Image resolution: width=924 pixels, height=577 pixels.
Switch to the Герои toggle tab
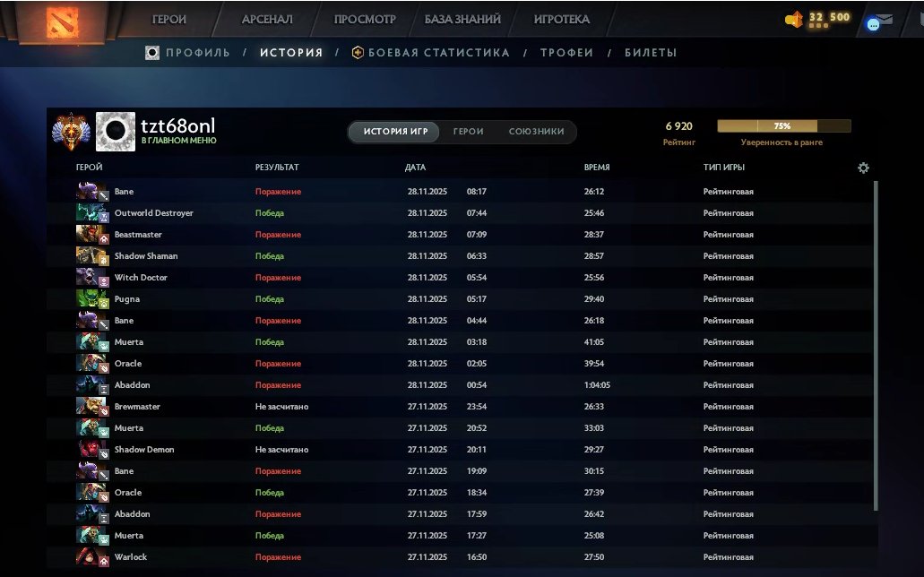coord(468,132)
